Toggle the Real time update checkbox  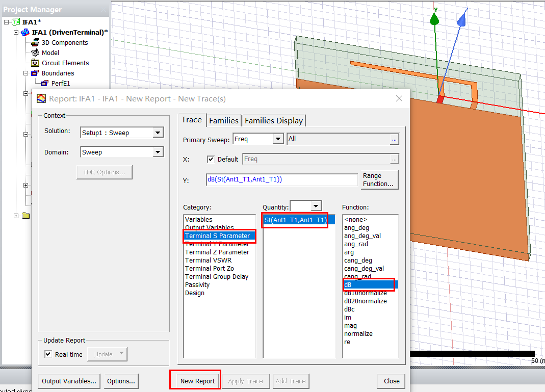pos(48,354)
